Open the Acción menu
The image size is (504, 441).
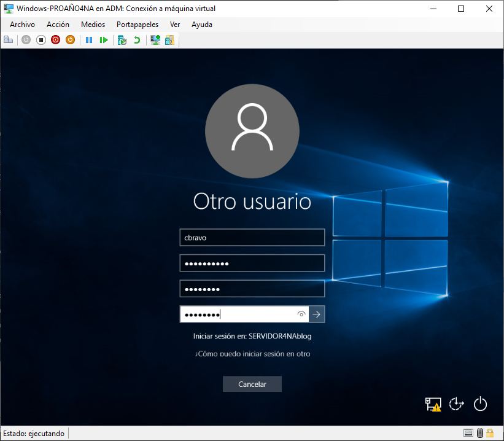click(58, 25)
